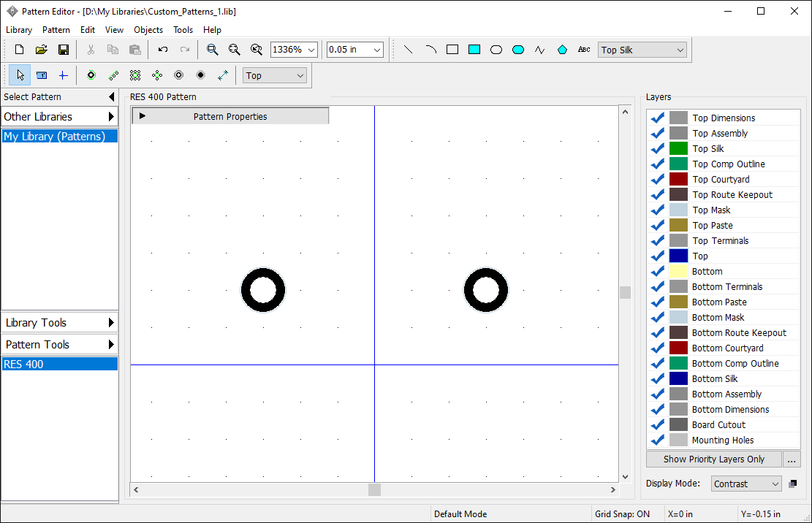
Task: Click the Place Pad Array icon
Action: click(x=135, y=75)
